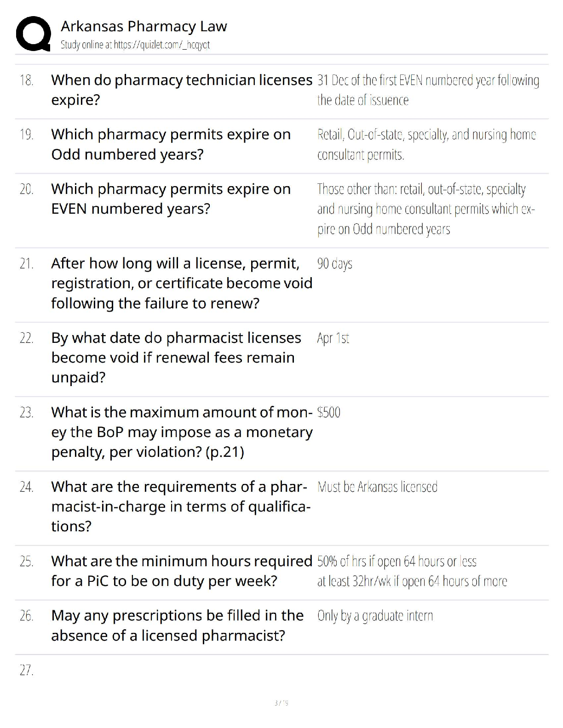Click the Arkansas Pharmacy Law title
This screenshot has width=563, height=728.
144,26
